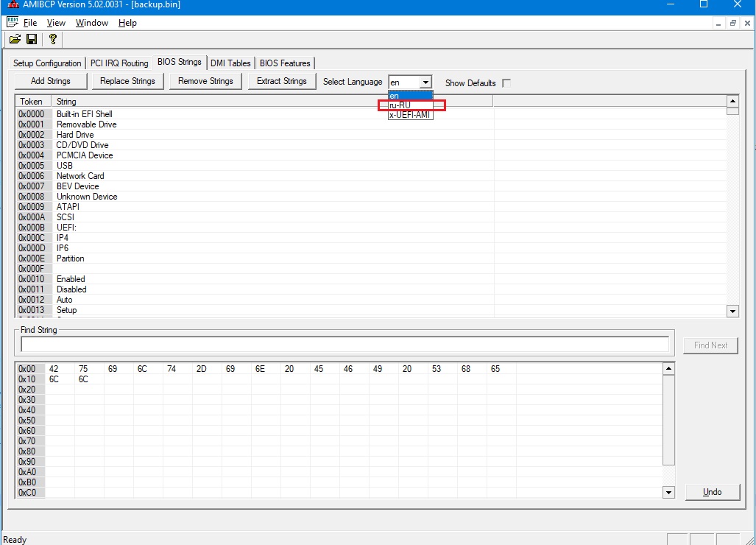
Task: Click hex cell '53' in row 0x00
Action: coord(442,369)
